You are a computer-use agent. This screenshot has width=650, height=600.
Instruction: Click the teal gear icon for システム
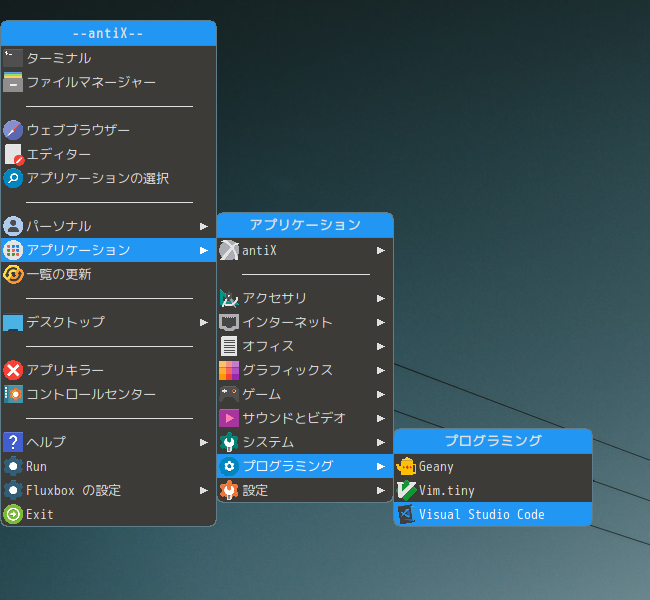point(229,442)
